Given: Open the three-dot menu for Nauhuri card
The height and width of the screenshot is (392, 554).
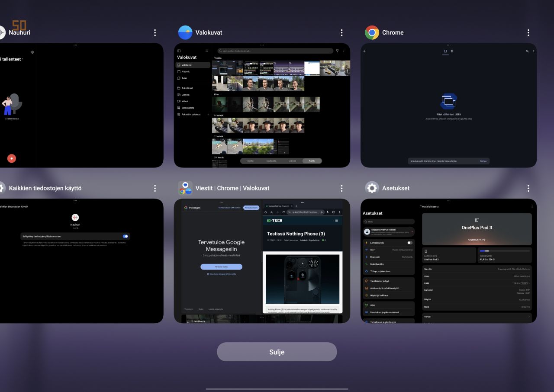Looking at the screenshot, I should 155,32.
